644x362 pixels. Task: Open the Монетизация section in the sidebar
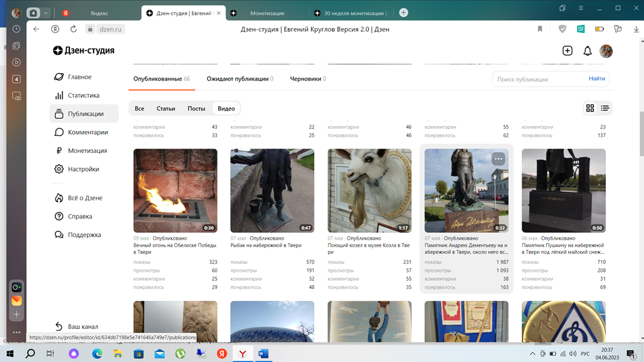pyautogui.click(x=85, y=150)
